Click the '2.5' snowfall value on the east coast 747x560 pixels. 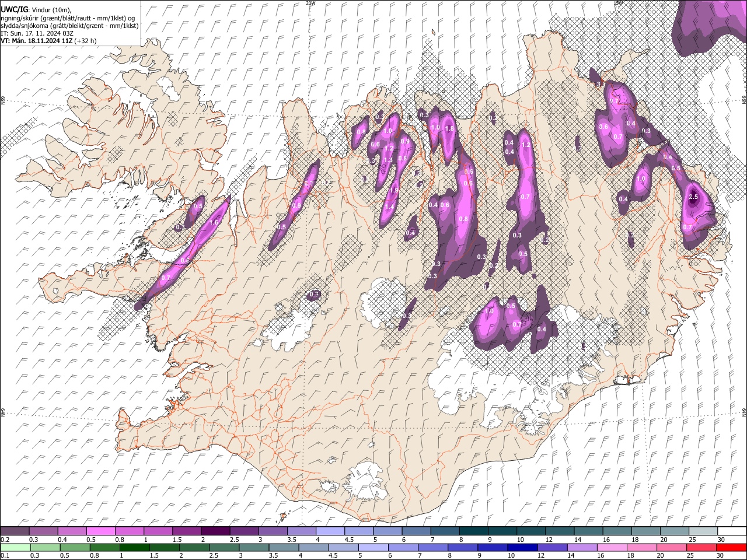[693, 197]
